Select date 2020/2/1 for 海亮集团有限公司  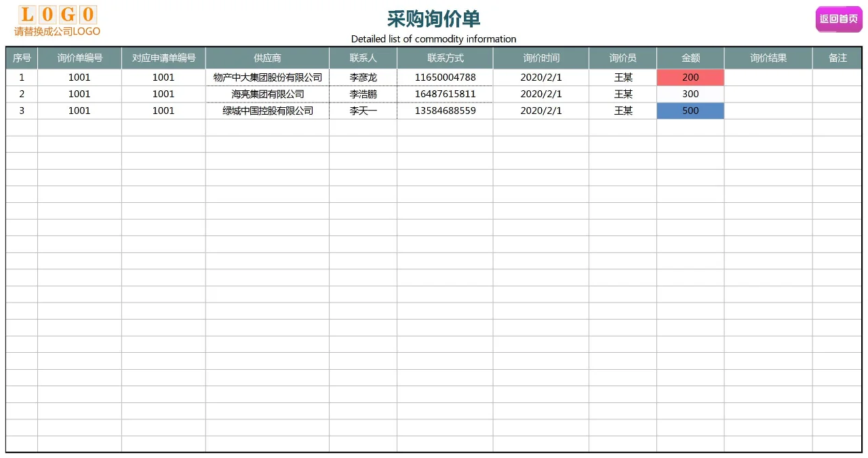[540, 94]
